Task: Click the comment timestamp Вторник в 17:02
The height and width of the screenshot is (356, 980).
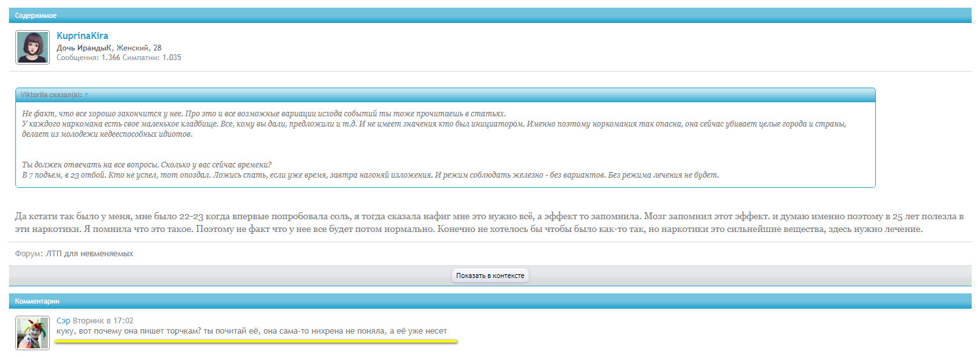Action: (x=103, y=320)
